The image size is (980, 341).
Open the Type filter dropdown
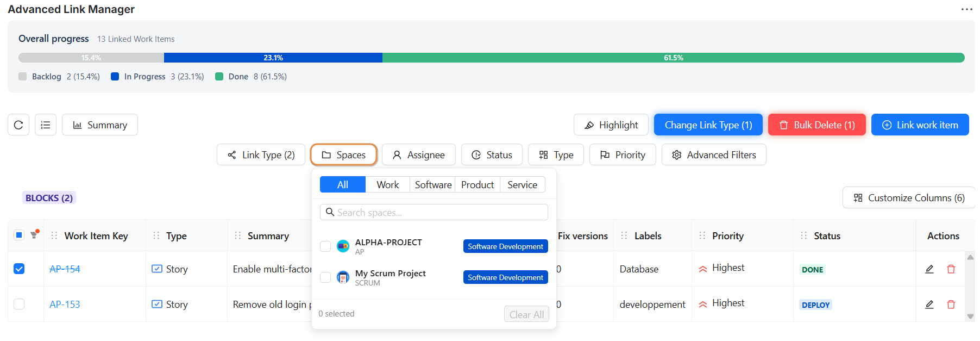tap(556, 155)
